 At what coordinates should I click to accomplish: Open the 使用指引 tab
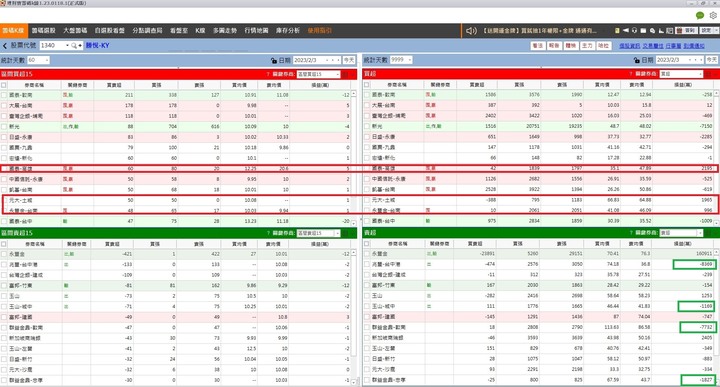tap(320, 31)
